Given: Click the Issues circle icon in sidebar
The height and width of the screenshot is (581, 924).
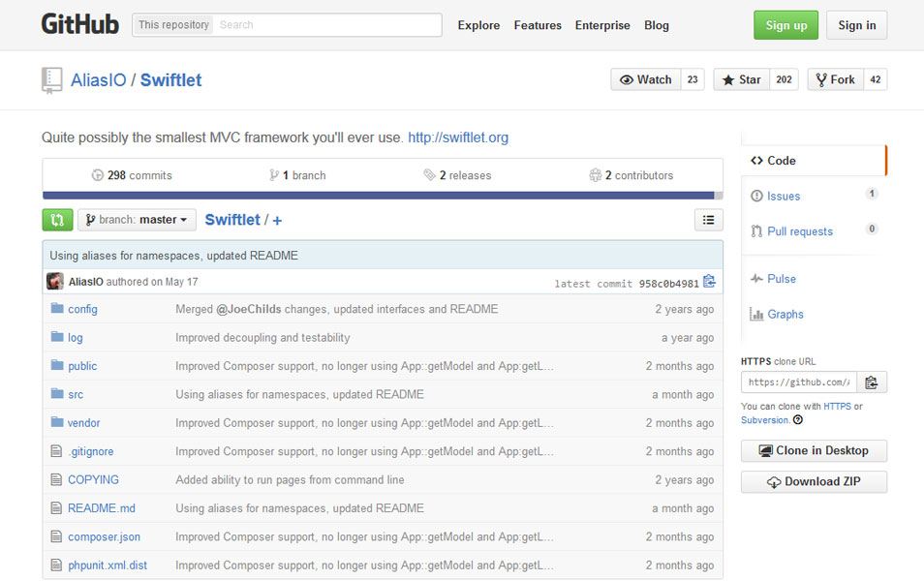Looking at the screenshot, I should pyautogui.click(x=756, y=196).
